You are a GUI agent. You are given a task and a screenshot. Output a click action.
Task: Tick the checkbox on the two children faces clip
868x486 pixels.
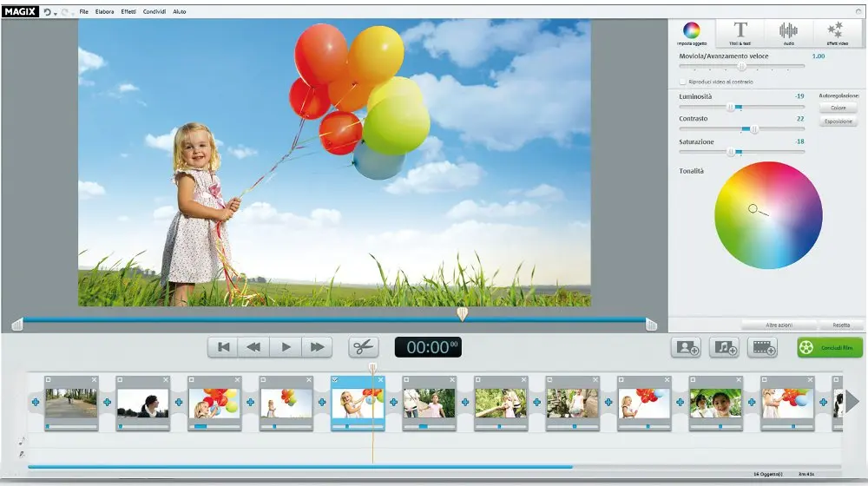click(x=693, y=380)
